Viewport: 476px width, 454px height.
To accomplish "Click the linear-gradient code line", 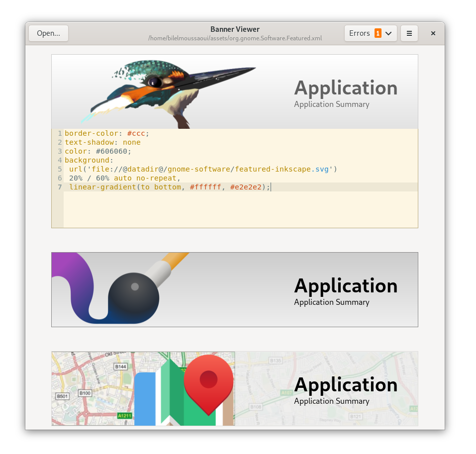I will pyautogui.click(x=170, y=187).
